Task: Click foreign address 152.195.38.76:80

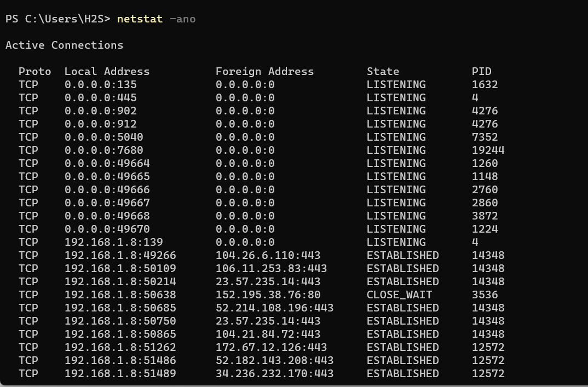Action: tap(268, 294)
